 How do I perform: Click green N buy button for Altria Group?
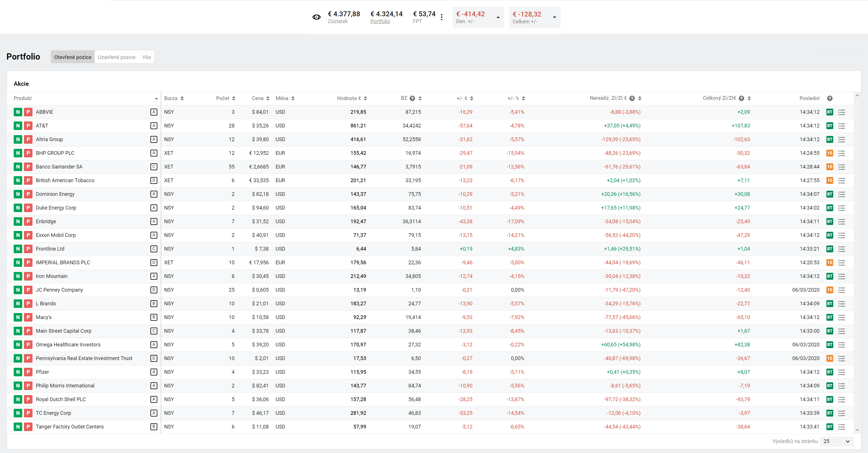[x=18, y=139]
